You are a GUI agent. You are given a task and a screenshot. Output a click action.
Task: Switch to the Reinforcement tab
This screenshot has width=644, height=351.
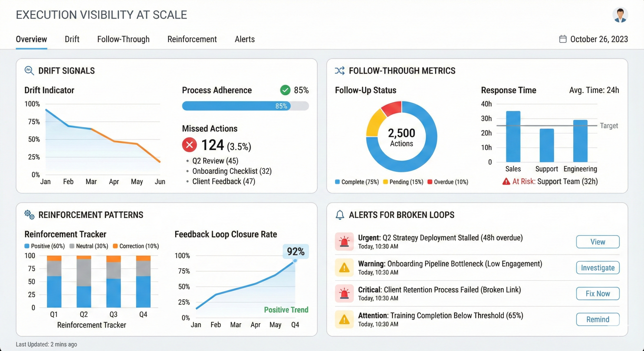click(192, 39)
